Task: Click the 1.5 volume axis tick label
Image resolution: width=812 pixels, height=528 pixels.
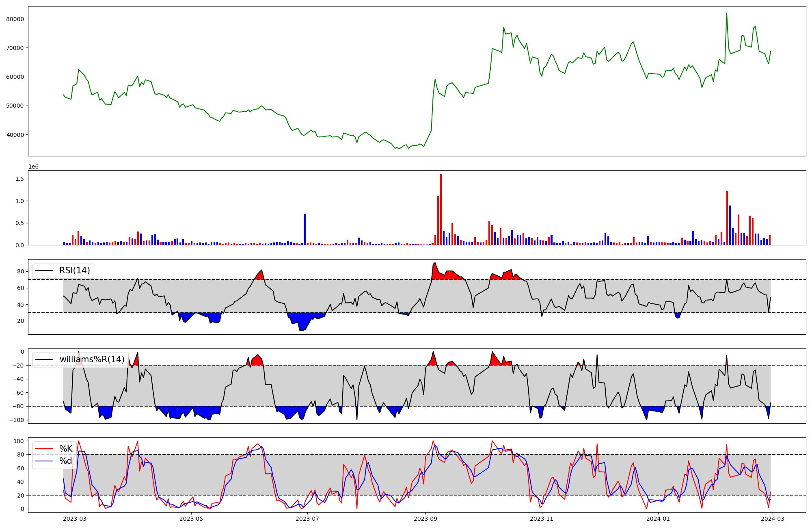Action: (x=21, y=179)
